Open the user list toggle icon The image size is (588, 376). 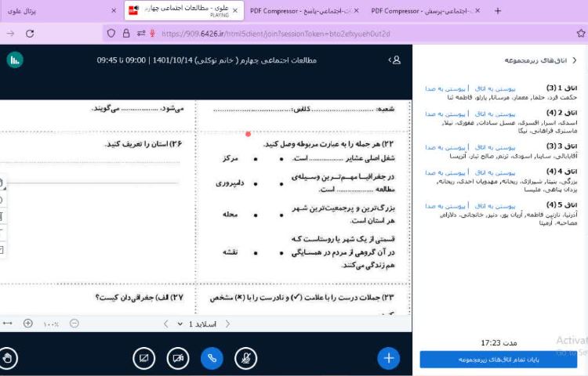tap(395, 60)
